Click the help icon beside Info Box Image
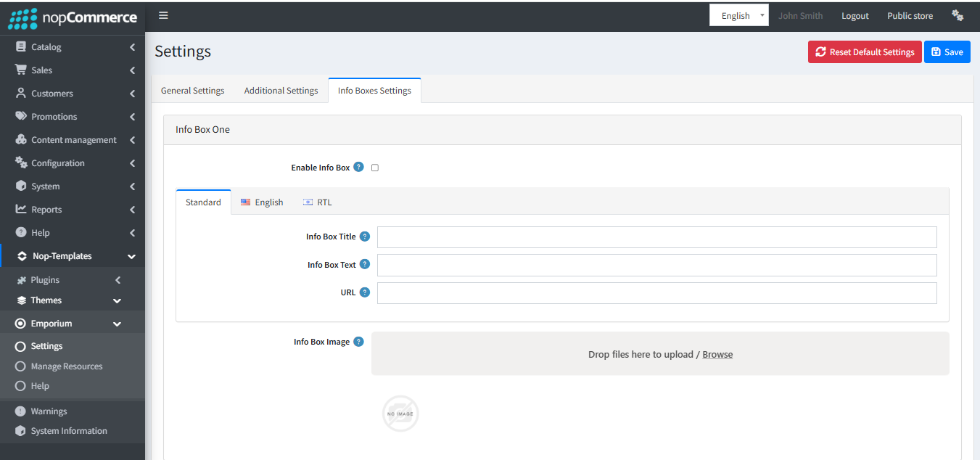Image resolution: width=980 pixels, height=460 pixels. [x=358, y=342]
